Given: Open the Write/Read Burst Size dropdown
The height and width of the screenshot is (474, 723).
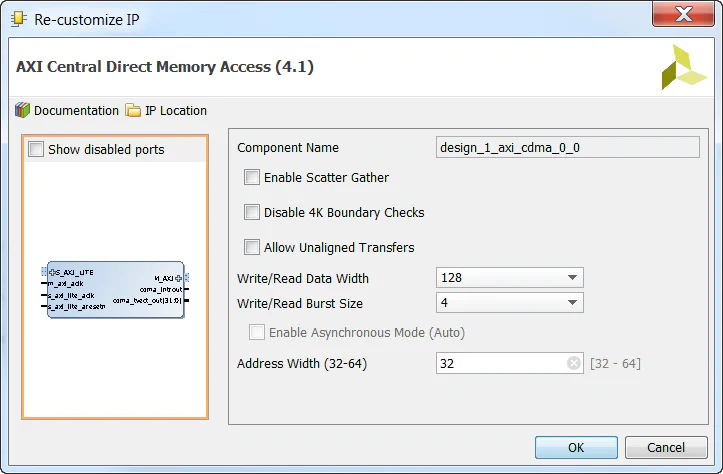Looking at the screenshot, I should (510, 302).
